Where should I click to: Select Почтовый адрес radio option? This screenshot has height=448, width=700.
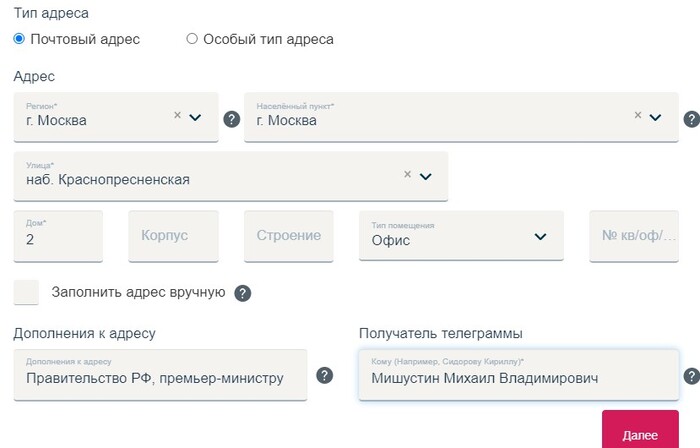pos(19,39)
